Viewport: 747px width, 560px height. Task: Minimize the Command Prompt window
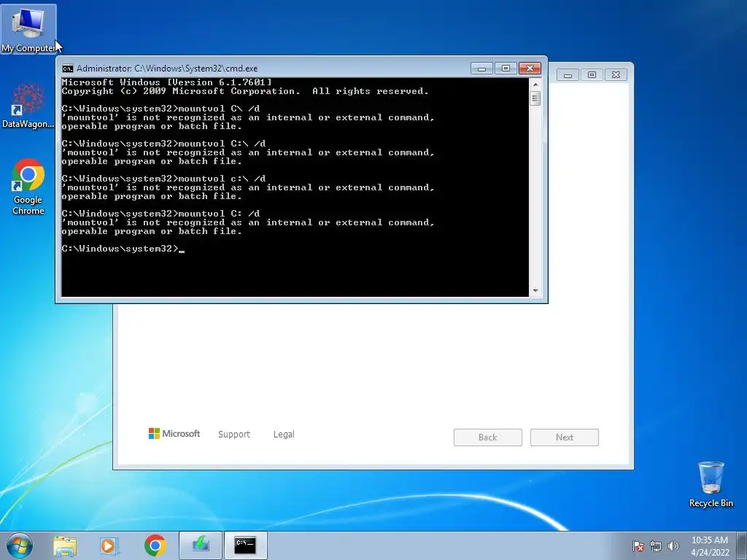coord(481,69)
